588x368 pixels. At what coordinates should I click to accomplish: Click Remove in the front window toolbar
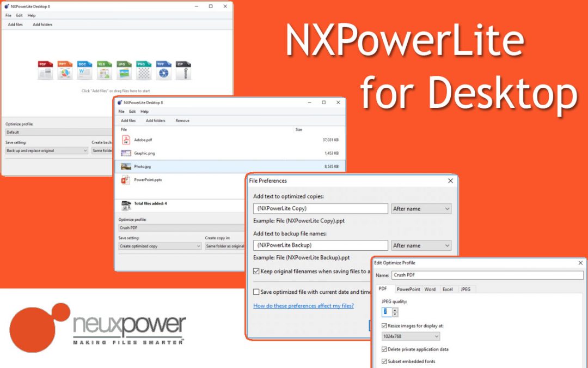pyautogui.click(x=182, y=120)
